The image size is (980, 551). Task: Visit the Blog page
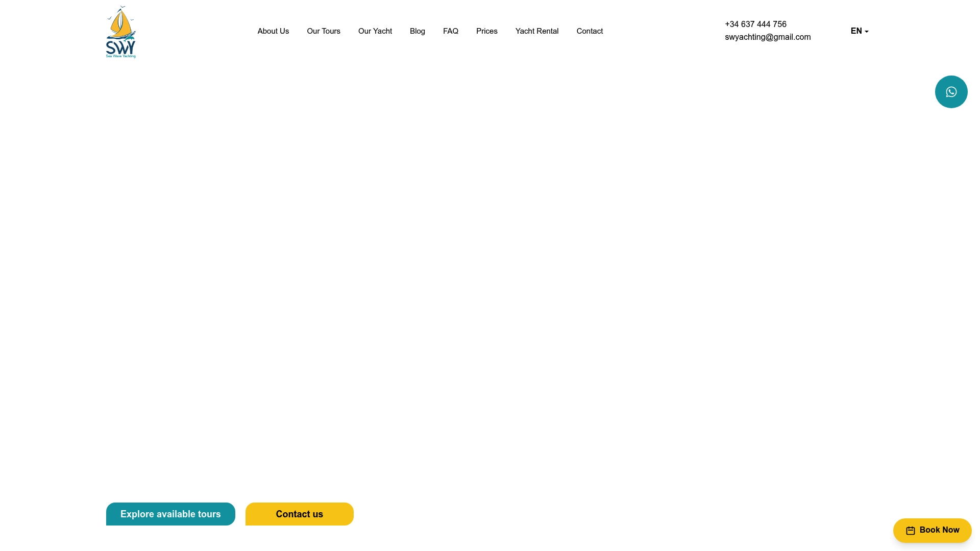[417, 31]
